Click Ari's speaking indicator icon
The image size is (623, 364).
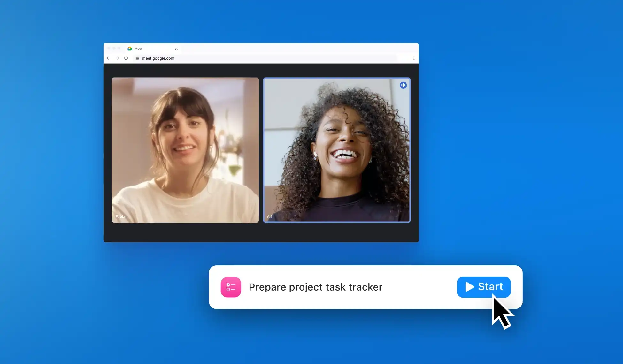pyautogui.click(x=403, y=85)
